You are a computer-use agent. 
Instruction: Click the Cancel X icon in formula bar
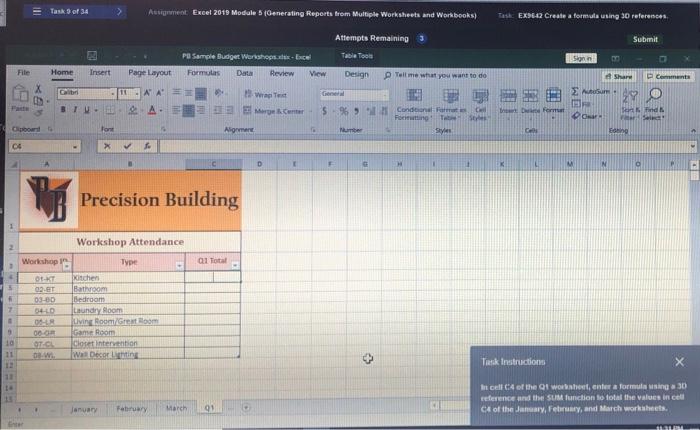(107, 146)
